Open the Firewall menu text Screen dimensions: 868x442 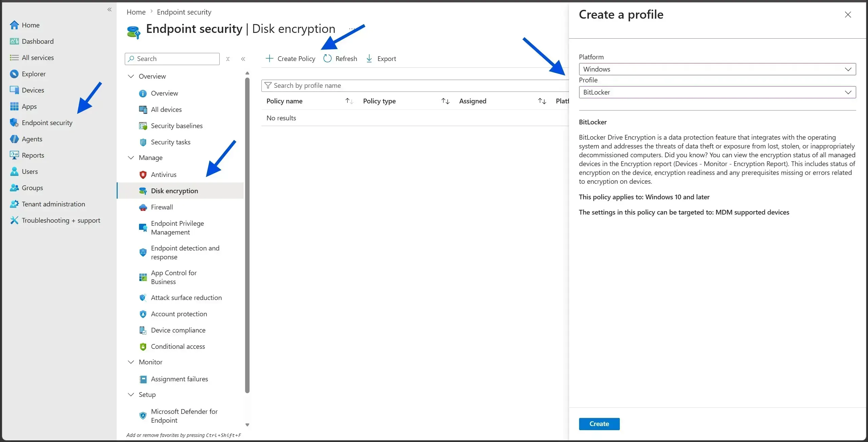tap(162, 207)
